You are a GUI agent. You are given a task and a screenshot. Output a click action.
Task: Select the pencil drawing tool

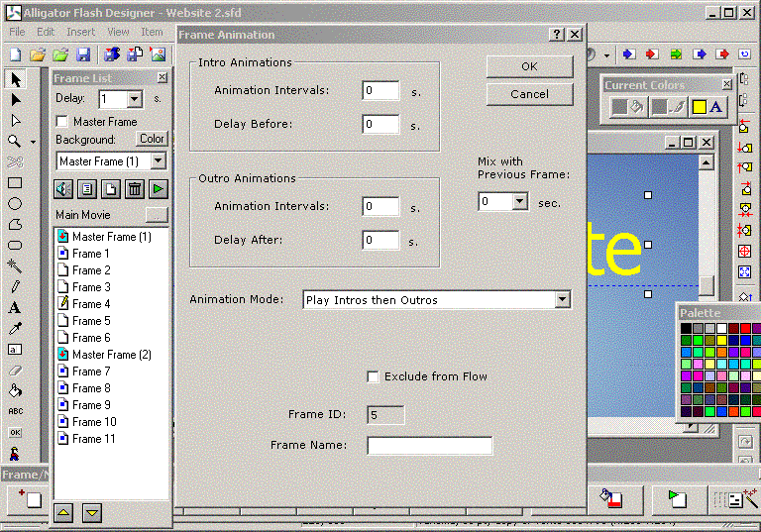coord(15,286)
